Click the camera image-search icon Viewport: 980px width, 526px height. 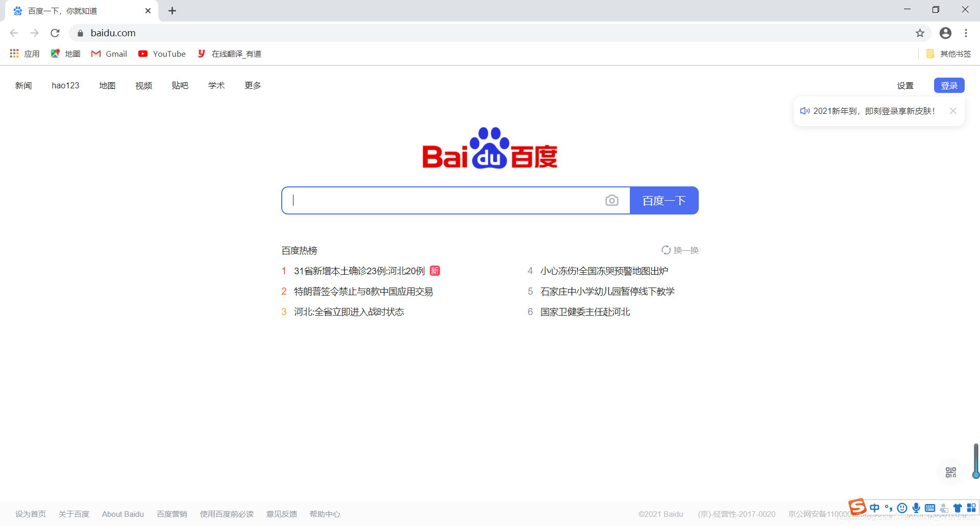pos(611,201)
